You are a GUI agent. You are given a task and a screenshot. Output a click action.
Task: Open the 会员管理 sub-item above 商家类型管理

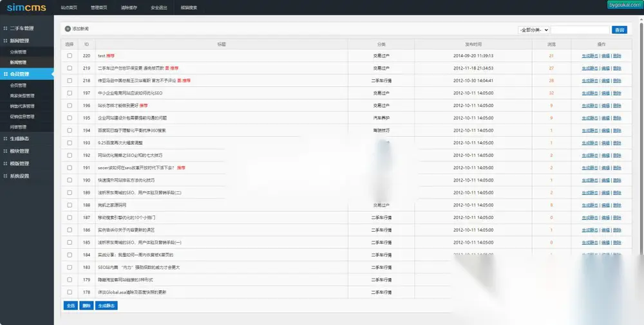[18, 86]
